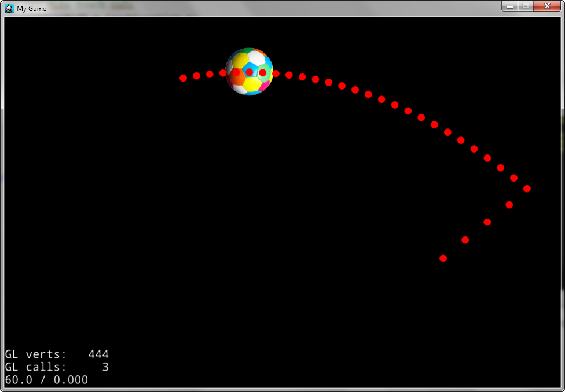Click the red dot overlapping the soccer ball
The image size is (565, 392).
click(249, 72)
